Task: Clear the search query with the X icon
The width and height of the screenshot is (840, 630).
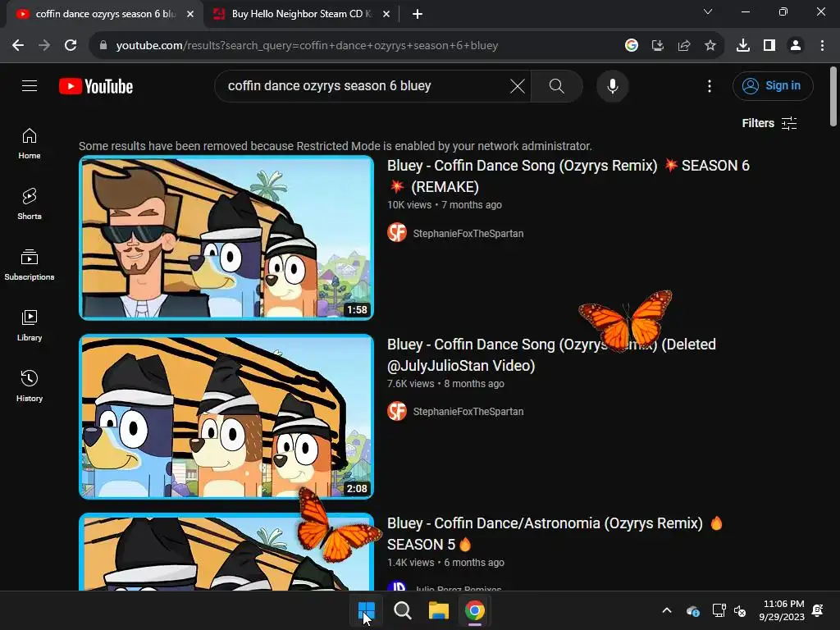Action: pos(517,85)
